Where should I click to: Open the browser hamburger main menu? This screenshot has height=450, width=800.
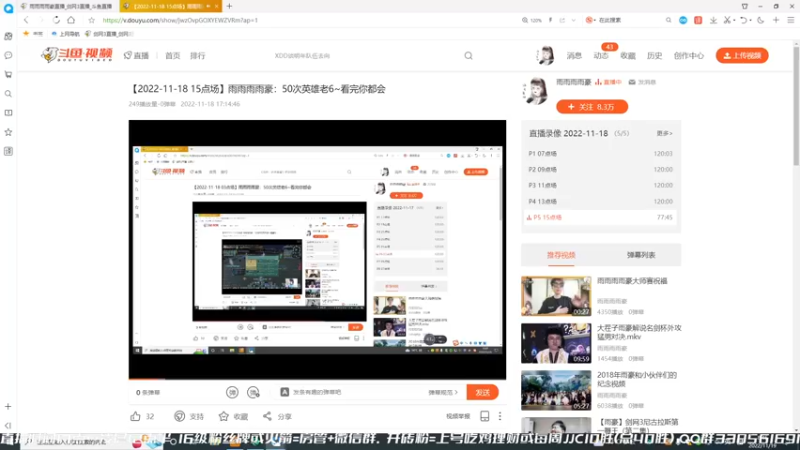(x=791, y=20)
